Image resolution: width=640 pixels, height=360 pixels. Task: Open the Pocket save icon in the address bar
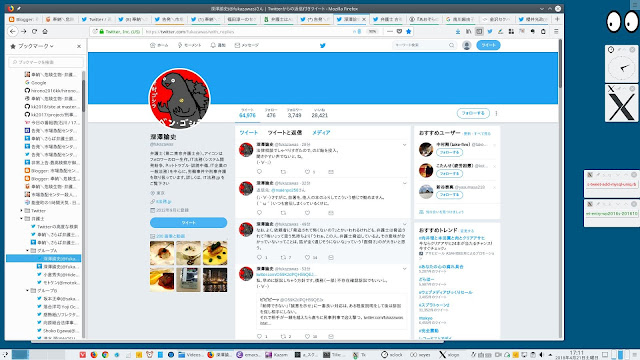click(x=399, y=31)
